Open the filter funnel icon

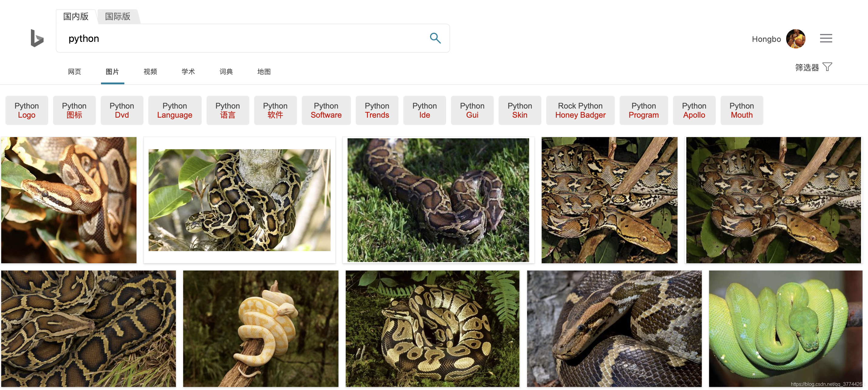point(827,67)
